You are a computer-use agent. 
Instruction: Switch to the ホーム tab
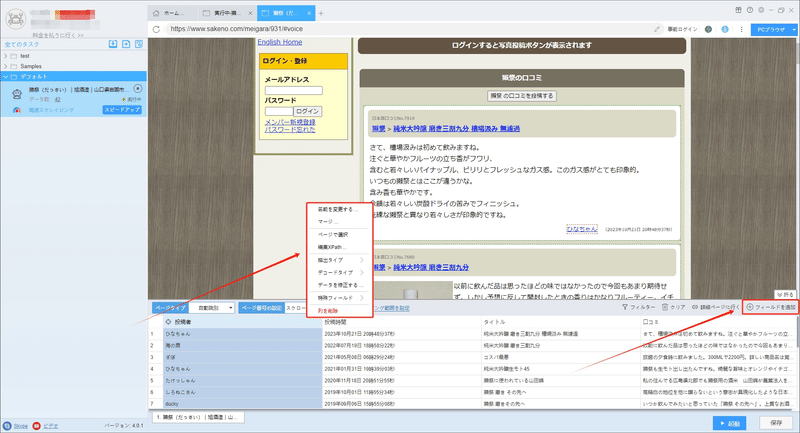(172, 13)
